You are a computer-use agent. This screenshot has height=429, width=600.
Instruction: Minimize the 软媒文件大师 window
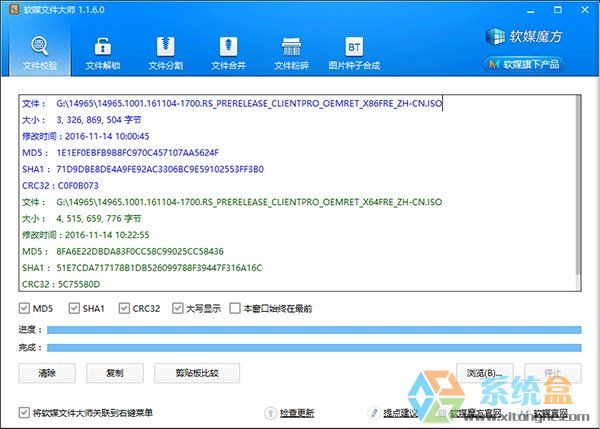click(530, 10)
